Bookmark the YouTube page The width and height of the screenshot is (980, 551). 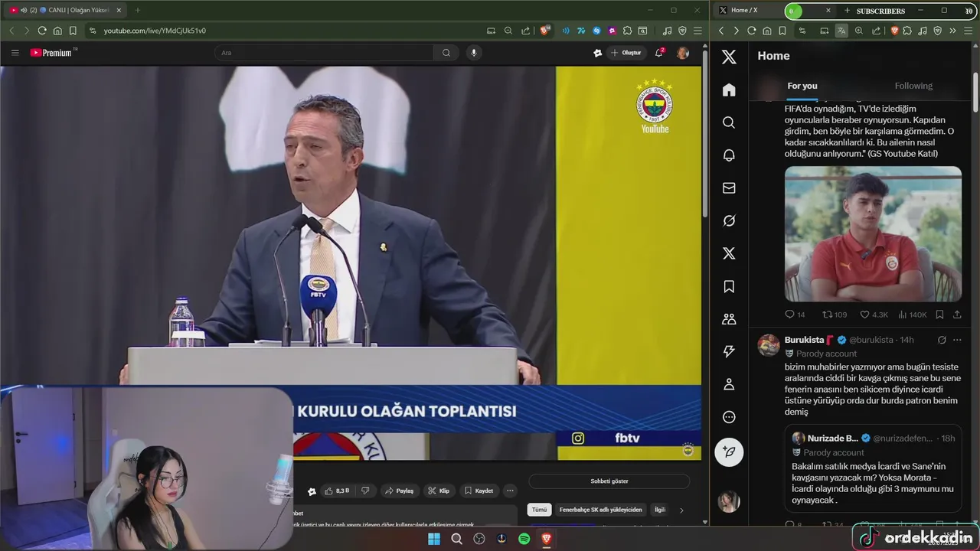[73, 31]
